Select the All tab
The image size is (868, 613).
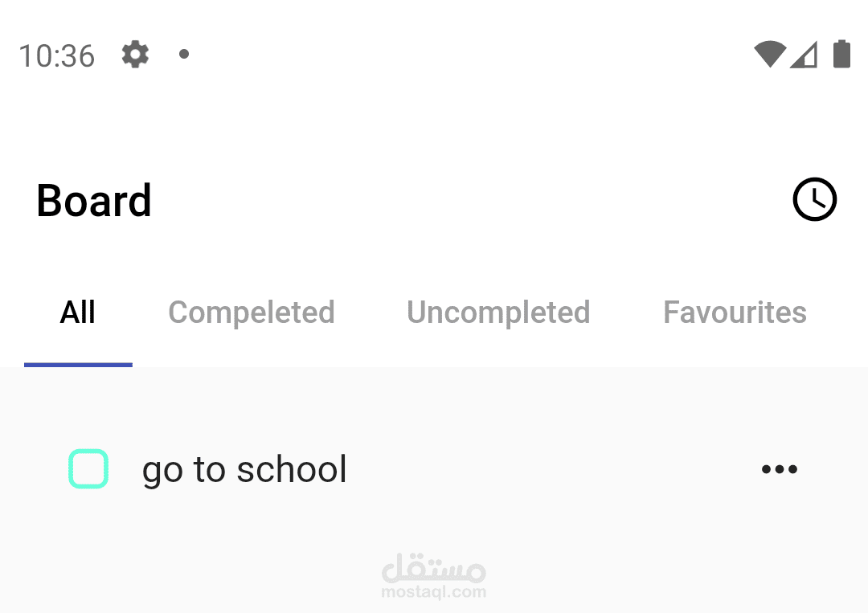click(77, 312)
